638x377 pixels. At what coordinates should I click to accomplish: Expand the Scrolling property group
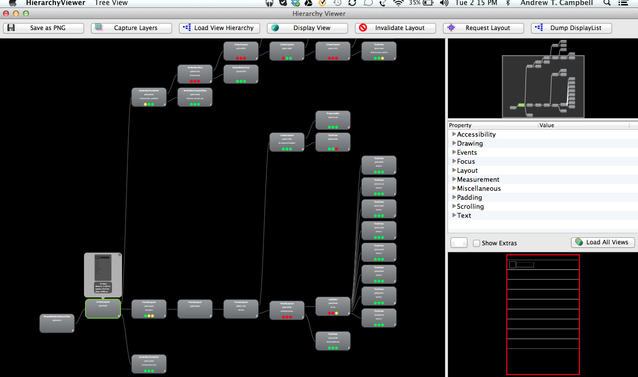(x=454, y=206)
